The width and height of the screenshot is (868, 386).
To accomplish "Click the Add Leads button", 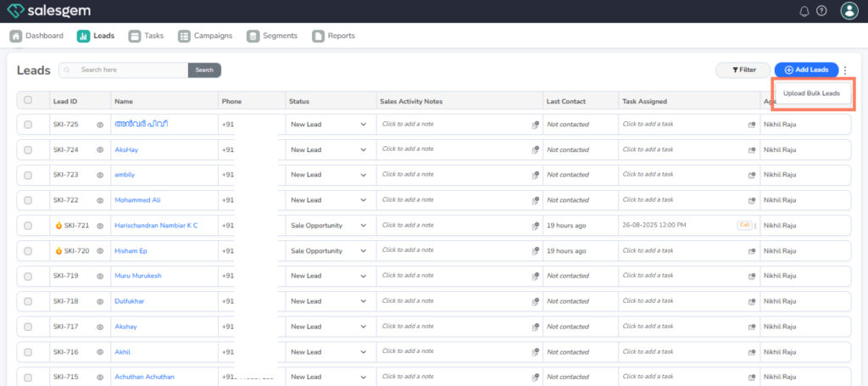I will tap(806, 70).
